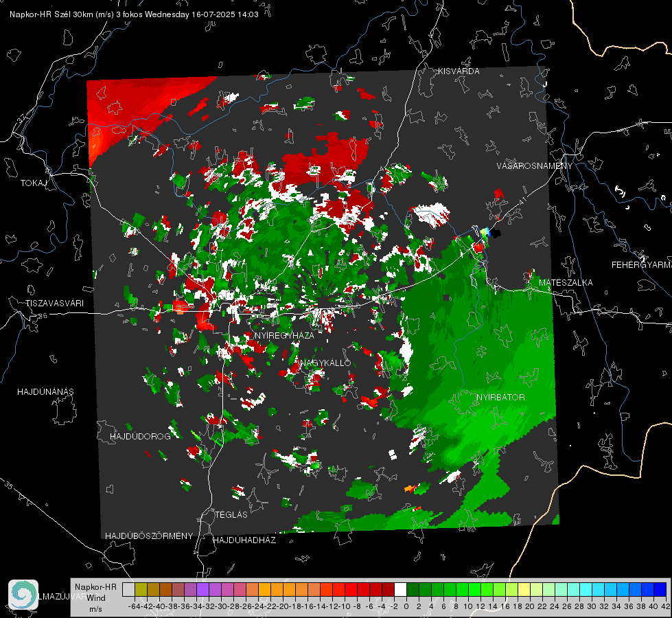This screenshot has height=618, width=672.
Task: Click the HAJDÚHADHÁZ city label
Action: 244,540
